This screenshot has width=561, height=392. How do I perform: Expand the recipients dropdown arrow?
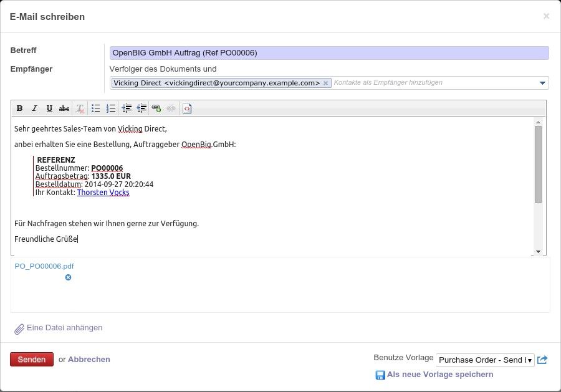tap(543, 83)
